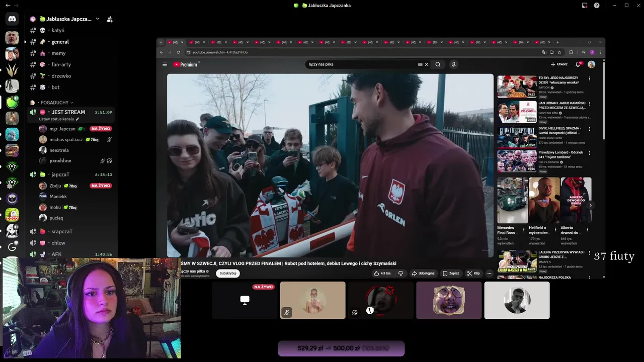Join the japczaT voice channel
Viewport: 644px width, 362px height.
(x=71, y=174)
